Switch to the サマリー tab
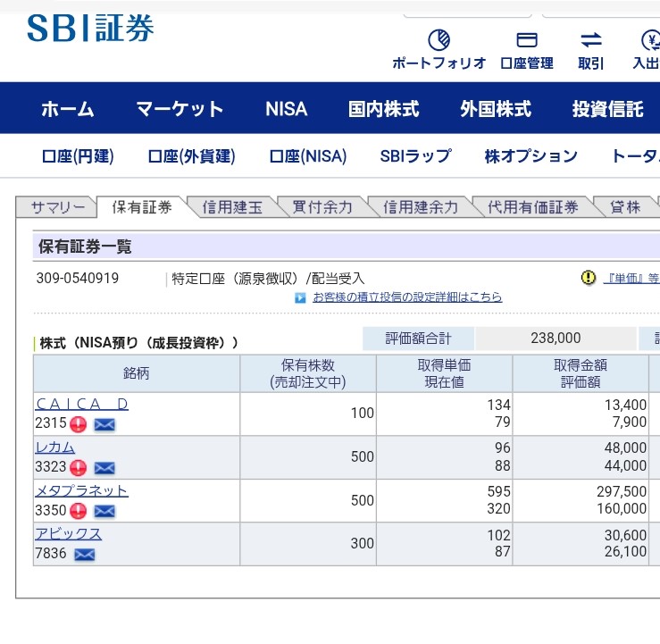This screenshot has height=644, width=660. coord(58,207)
